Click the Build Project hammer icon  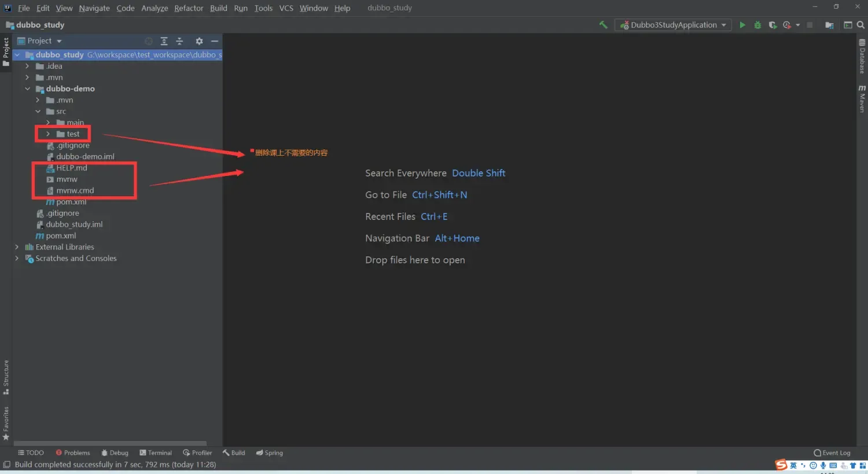pos(603,25)
